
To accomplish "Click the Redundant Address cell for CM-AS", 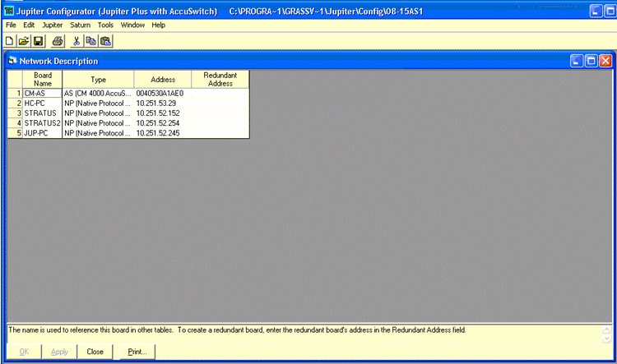I will click(220, 93).
